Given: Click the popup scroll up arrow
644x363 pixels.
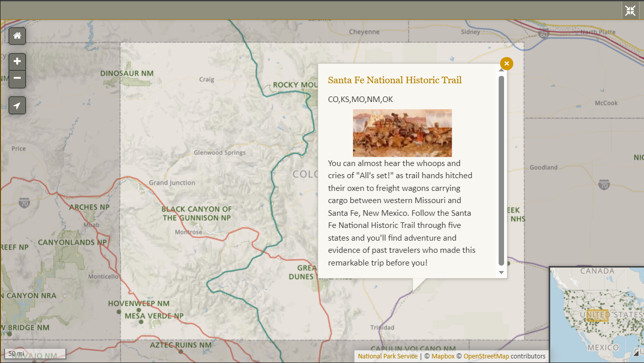Looking at the screenshot, I should point(502,71).
